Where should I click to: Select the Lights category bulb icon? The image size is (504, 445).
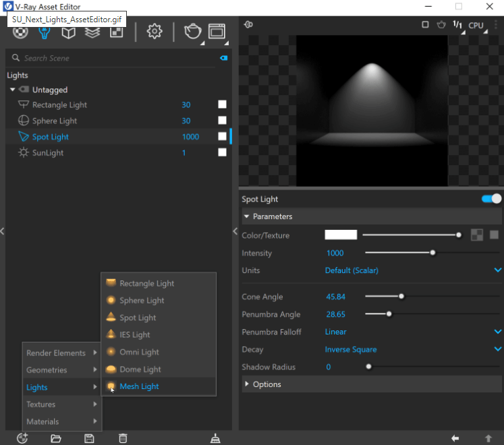click(x=45, y=32)
